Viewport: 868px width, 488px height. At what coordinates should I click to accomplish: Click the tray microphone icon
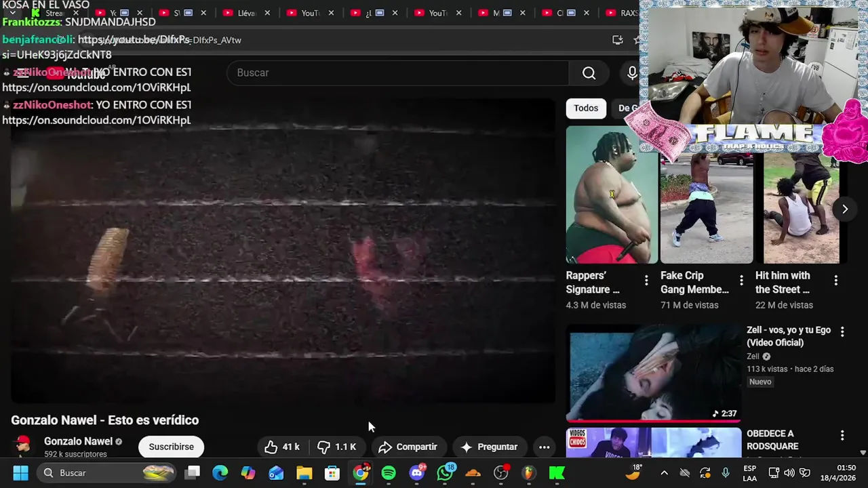pos(726,472)
